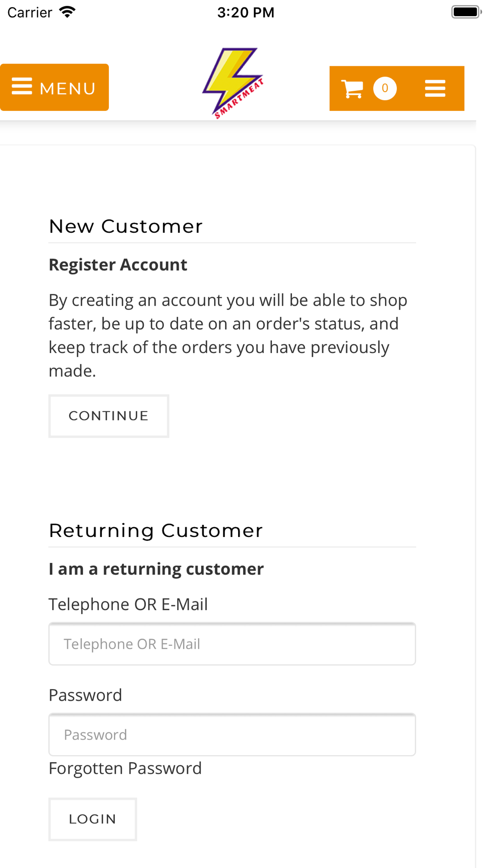Tap the cart item count badge
The width and height of the screenshot is (488, 868).
click(385, 88)
